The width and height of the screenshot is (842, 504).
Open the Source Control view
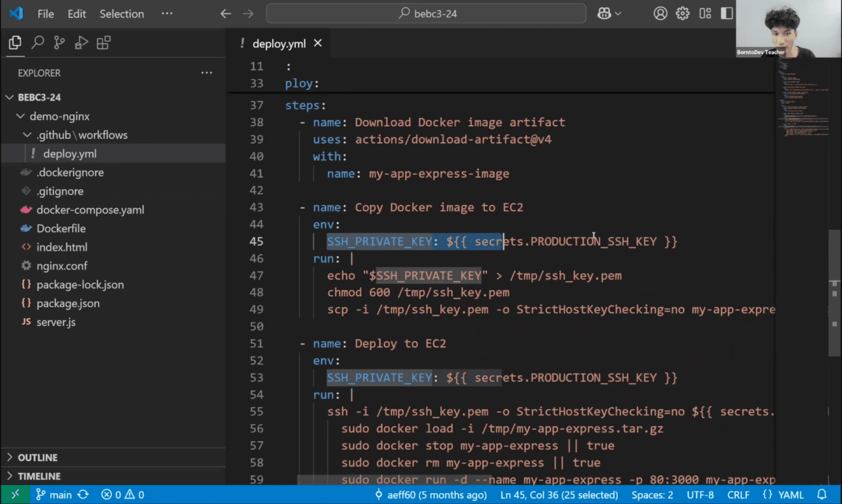point(59,43)
